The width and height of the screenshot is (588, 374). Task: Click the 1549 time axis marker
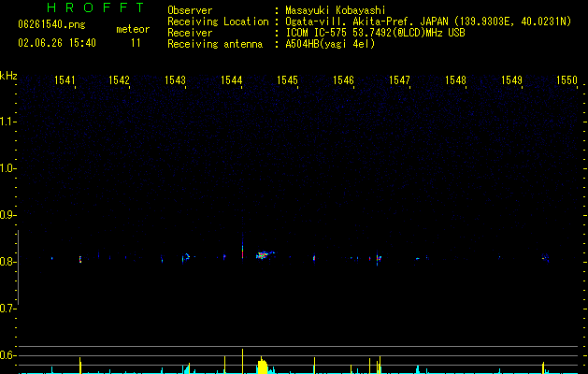511,80
